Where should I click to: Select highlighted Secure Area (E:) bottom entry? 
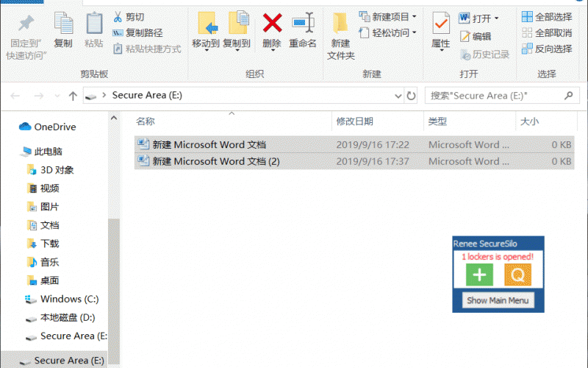pyautogui.click(x=54, y=360)
